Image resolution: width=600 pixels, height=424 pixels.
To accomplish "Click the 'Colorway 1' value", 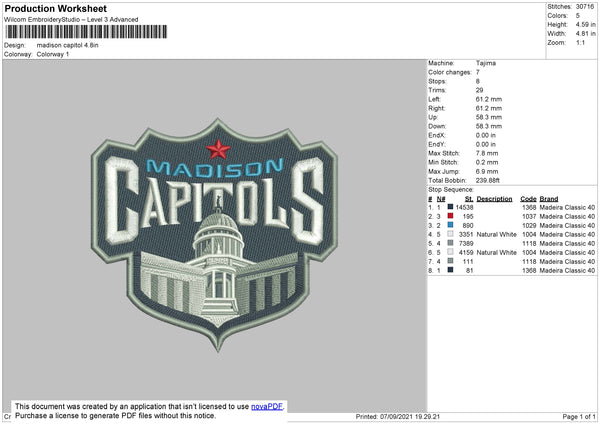I will click(53, 54).
